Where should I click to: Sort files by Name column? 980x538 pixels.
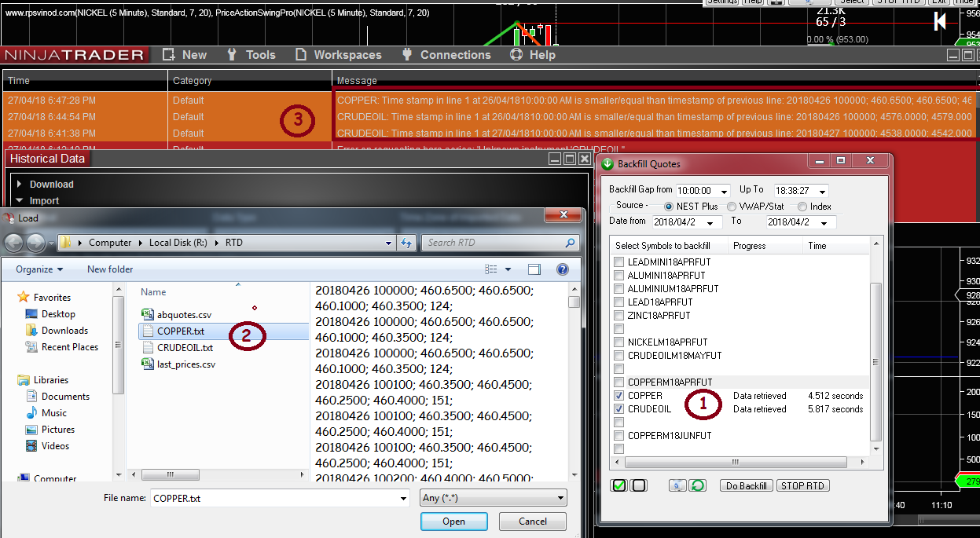(153, 292)
